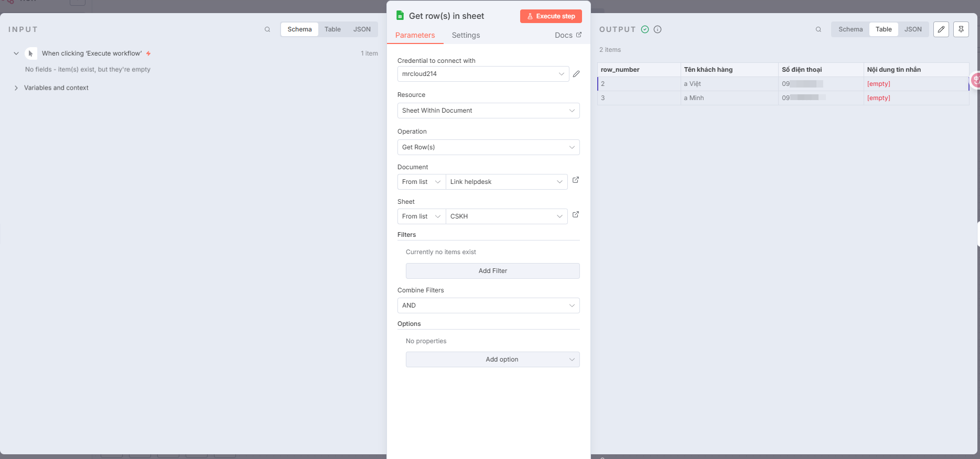The height and width of the screenshot is (459, 980).
Task: Open the Add option dropdown
Action: coord(492,359)
